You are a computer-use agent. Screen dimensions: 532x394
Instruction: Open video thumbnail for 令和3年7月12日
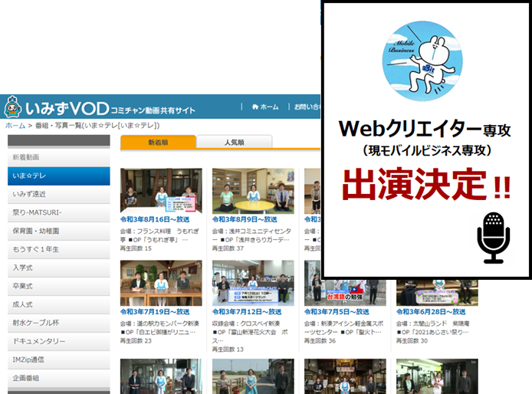coord(253,283)
